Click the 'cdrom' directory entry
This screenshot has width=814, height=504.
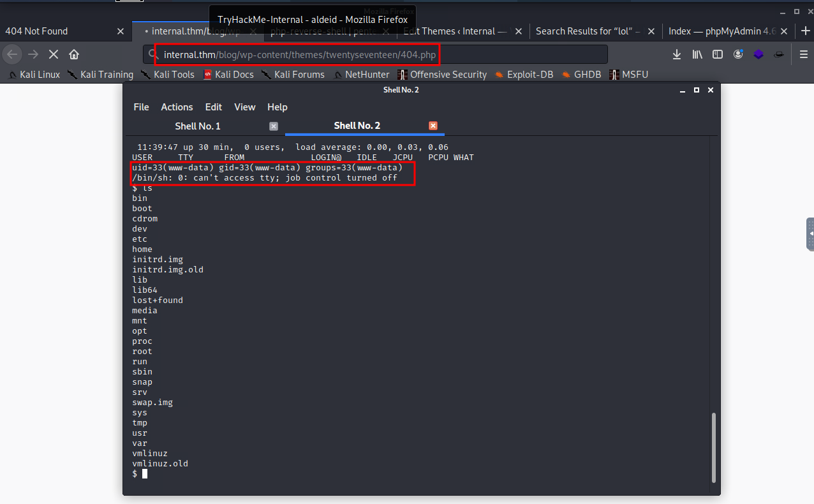tap(145, 218)
